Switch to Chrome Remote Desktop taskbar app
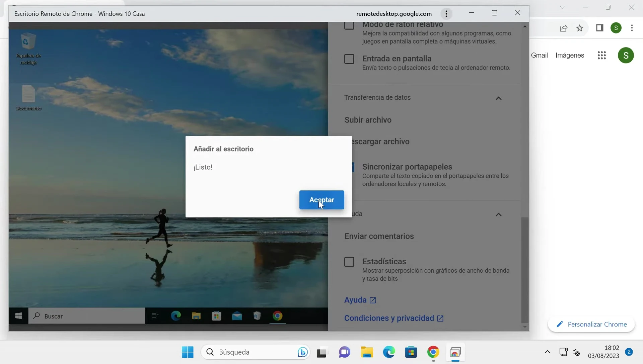 tap(455, 352)
